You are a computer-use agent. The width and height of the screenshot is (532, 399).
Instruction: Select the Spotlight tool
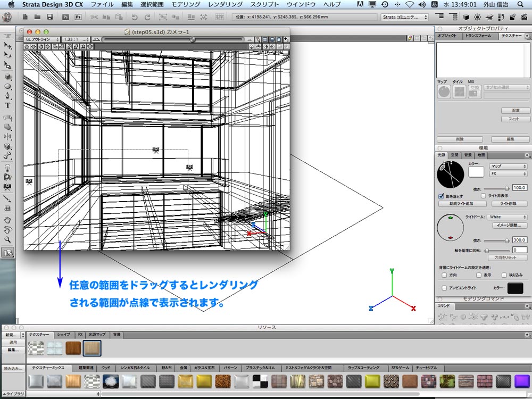coord(7,177)
